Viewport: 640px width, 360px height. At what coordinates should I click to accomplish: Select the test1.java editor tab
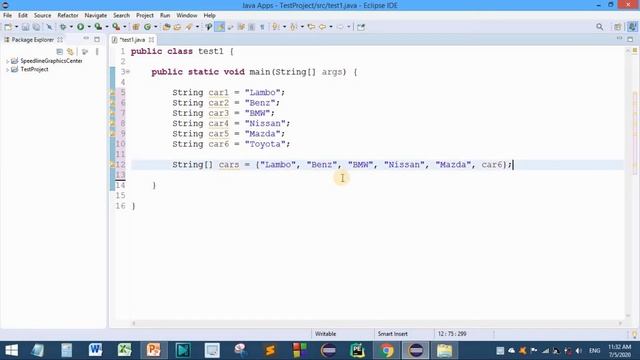(x=132, y=40)
